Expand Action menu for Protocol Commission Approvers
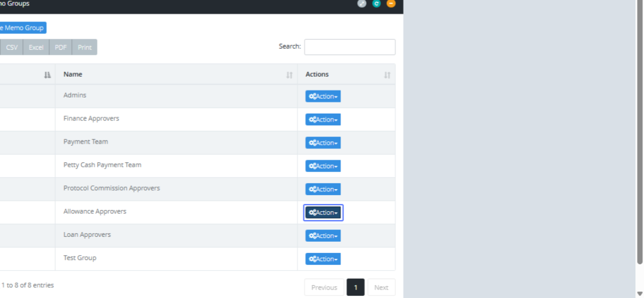This screenshot has width=644, height=298. pyautogui.click(x=323, y=189)
